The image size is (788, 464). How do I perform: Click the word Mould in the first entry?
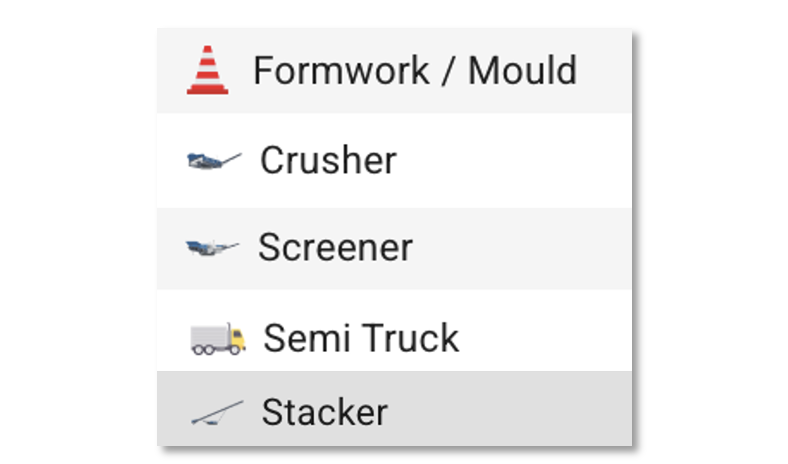[x=522, y=71]
